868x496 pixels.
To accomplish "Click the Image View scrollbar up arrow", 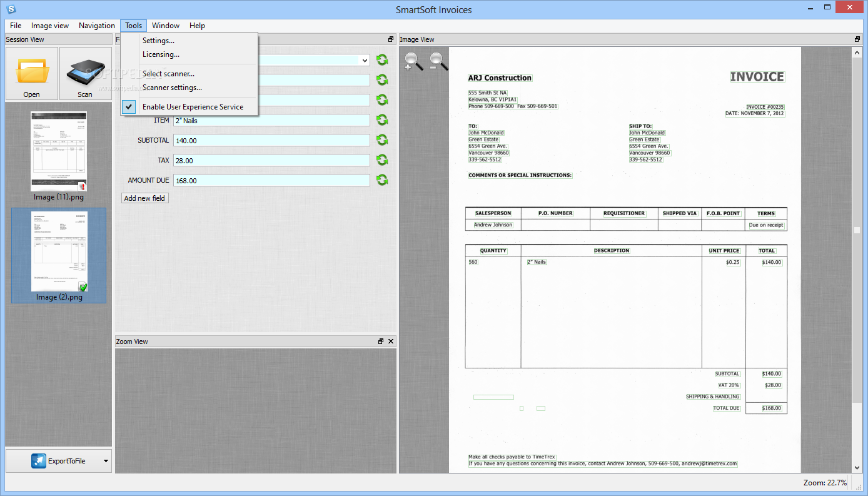I will click(x=857, y=53).
